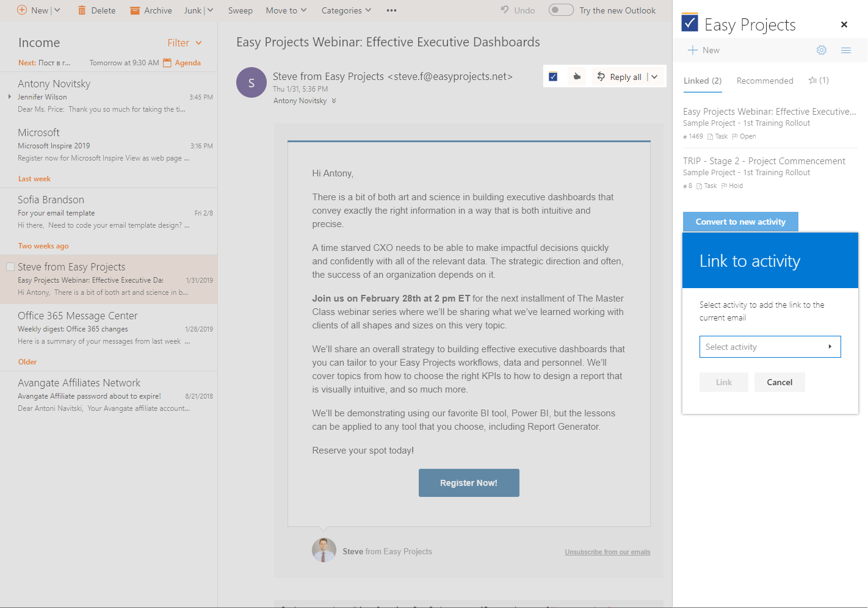The width and height of the screenshot is (868, 608).
Task: Close the Easy Projects panel
Action: 844,24
